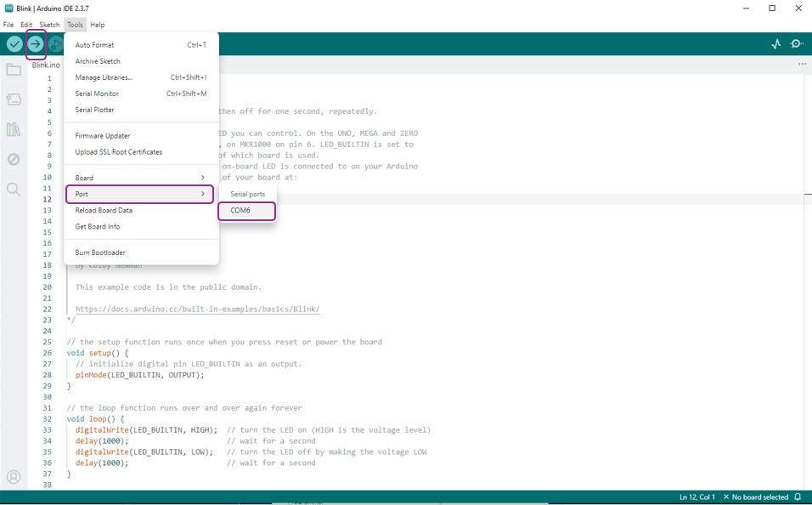
Task: Select Reload Board Data
Action: click(x=141, y=210)
